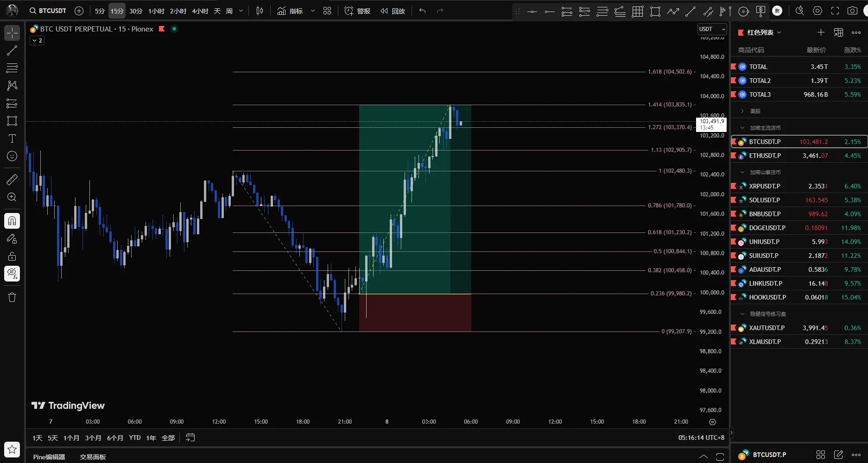Image resolution: width=868 pixels, height=463 pixels.
Task: Toggle magnet mode for drawings
Action: pyautogui.click(x=12, y=221)
